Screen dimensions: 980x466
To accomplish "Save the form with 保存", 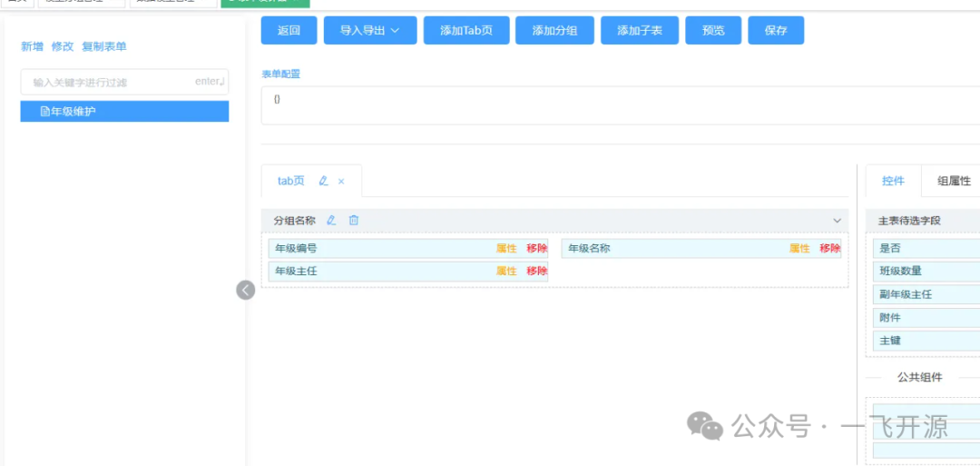I will 776,30.
